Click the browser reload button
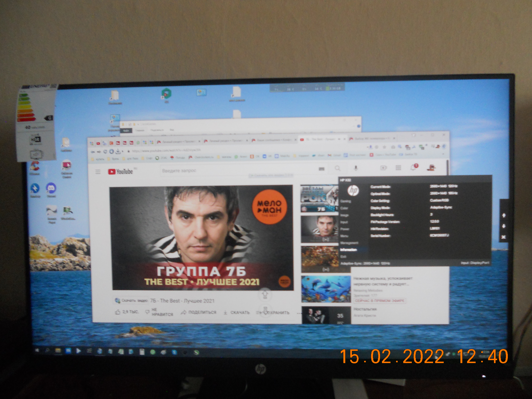The height and width of the screenshot is (399, 532). pos(105,152)
